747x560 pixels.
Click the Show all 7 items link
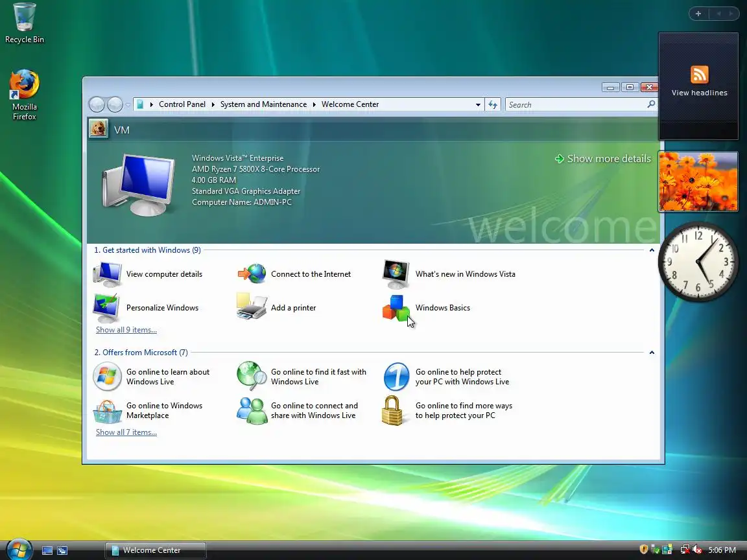[x=126, y=432]
